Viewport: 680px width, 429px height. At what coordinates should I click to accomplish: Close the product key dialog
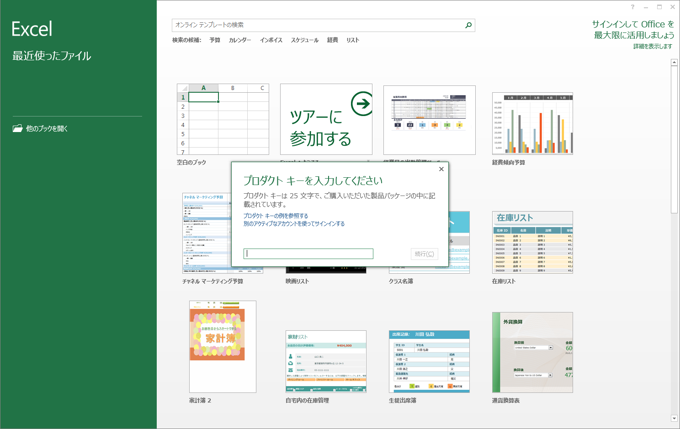[x=441, y=169]
